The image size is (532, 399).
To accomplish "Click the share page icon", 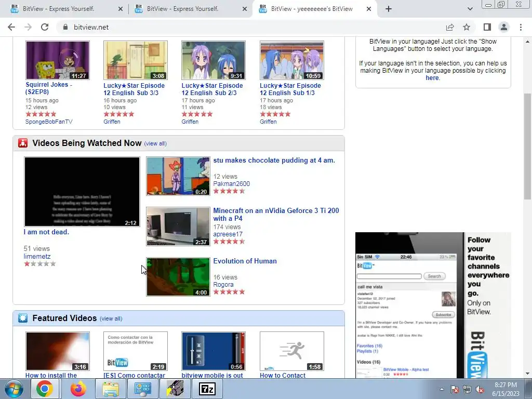I will point(450,27).
